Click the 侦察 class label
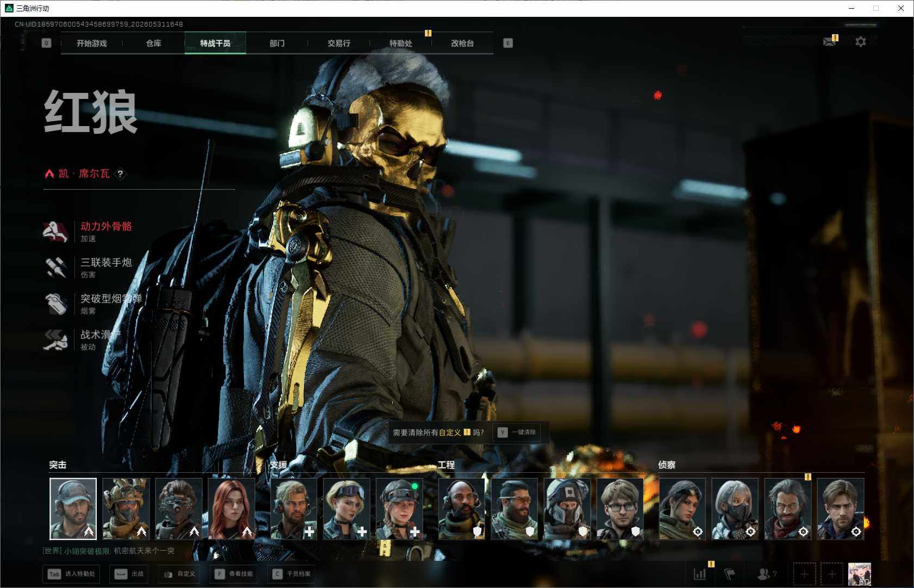 (667, 465)
